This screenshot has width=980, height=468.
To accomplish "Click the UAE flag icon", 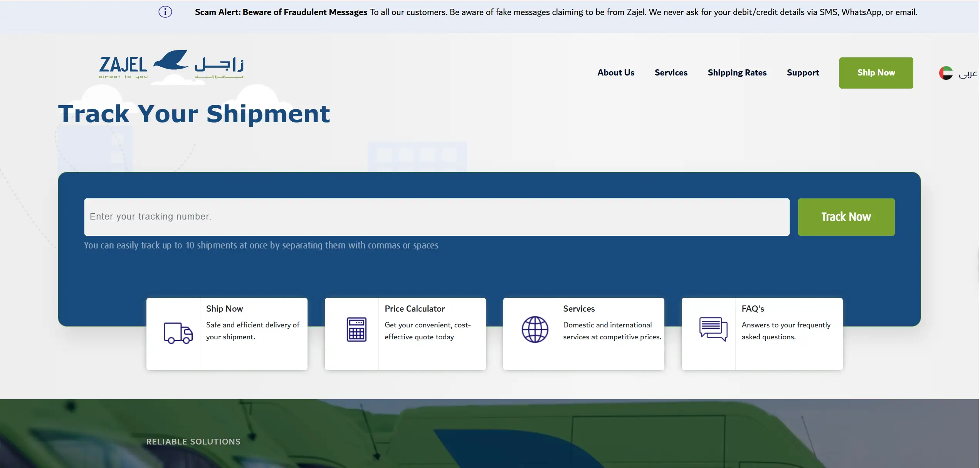I will [x=946, y=73].
